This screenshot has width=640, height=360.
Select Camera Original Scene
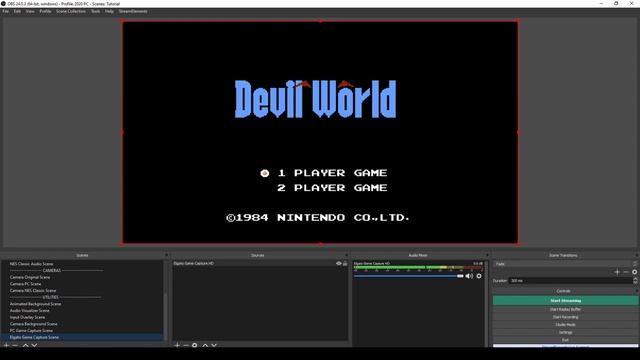[30, 277]
